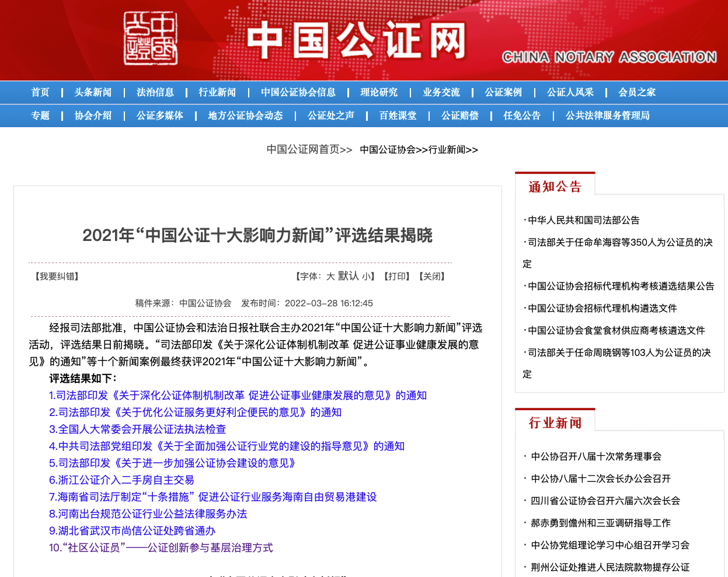
Task: Open notice 中华人民共和国司法部公告
Action: [x=584, y=220]
